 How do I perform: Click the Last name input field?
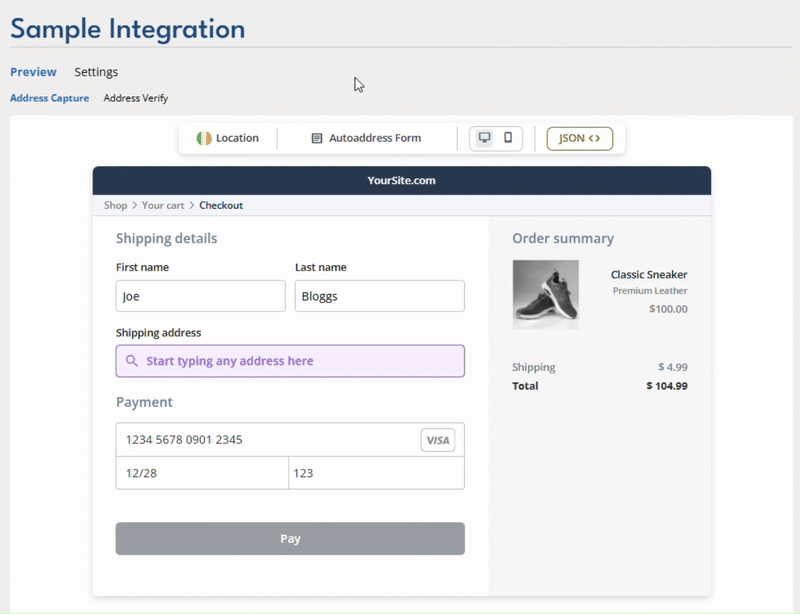click(379, 296)
